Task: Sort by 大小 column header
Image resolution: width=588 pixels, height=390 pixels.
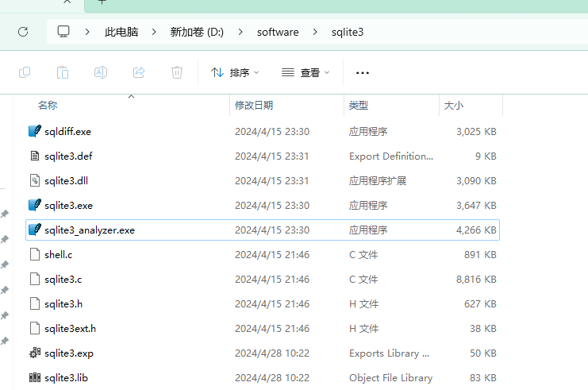Action: coord(453,106)
